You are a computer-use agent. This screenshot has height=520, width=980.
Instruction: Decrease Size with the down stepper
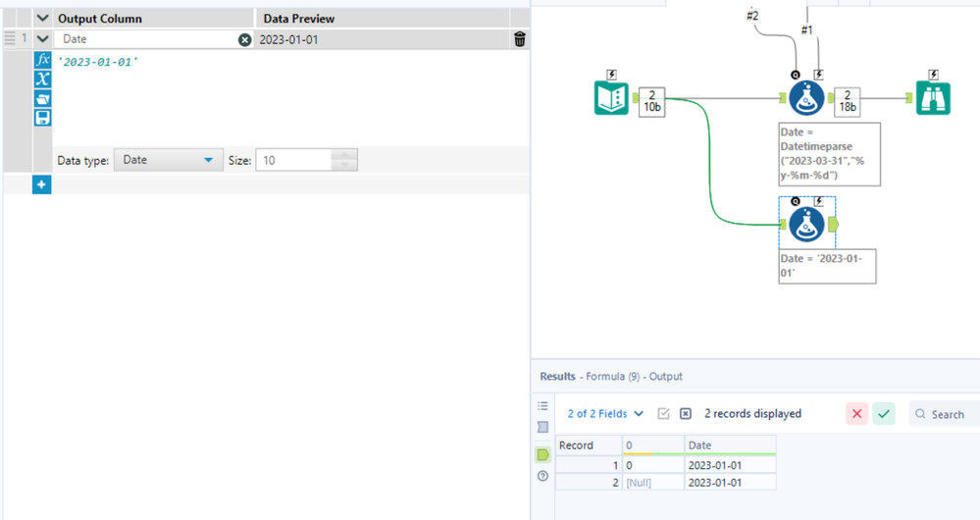pyautogui.click(x=344, y=166)
